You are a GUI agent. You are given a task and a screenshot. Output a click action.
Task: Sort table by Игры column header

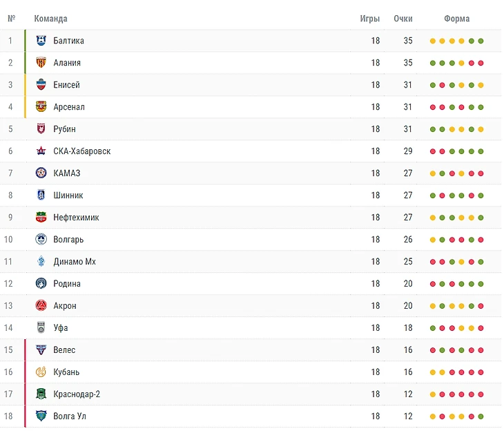369,19
